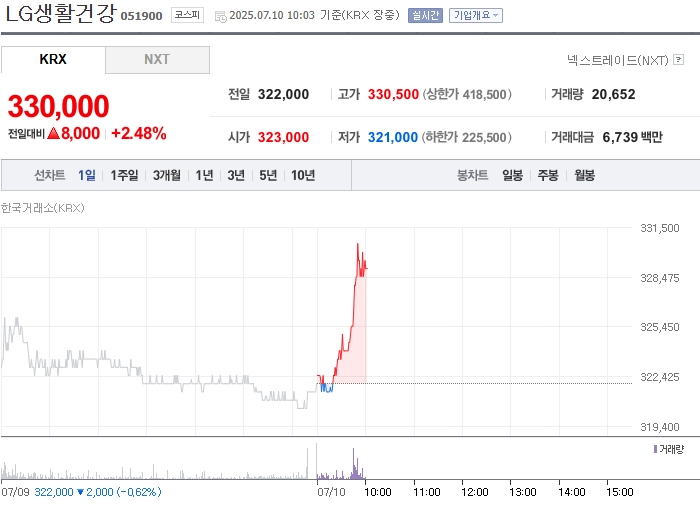The width and height of the screenshot is (700, 515).
Task: Click the upper limit 상한가 418,500
Action: pyautogui.click(x=467, y=94)
